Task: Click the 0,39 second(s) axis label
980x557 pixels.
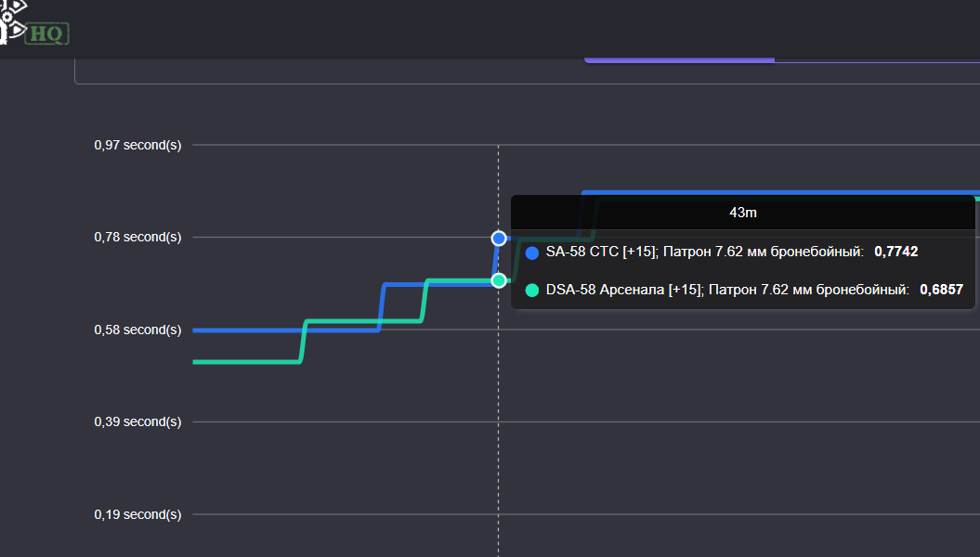Action: point(137,422)
